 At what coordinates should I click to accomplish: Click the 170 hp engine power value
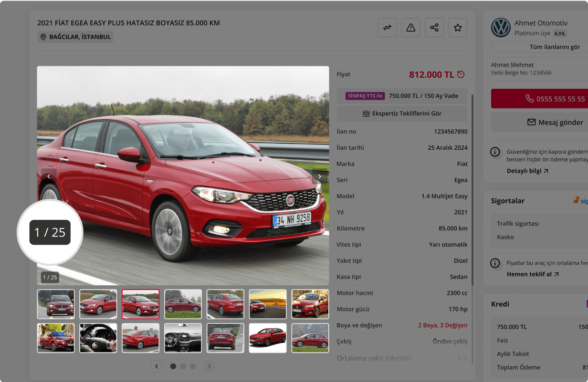[x=457, y=309]
